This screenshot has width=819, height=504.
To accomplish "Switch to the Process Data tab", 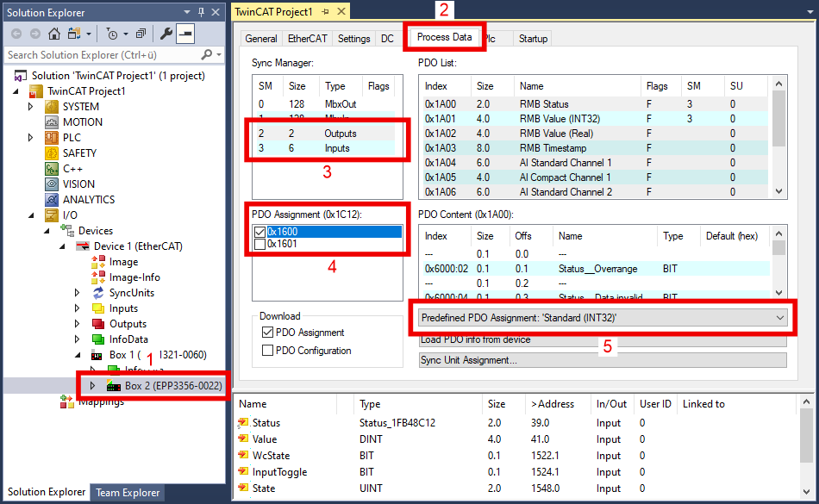I will pyautogui.click(x=444, y=37).
